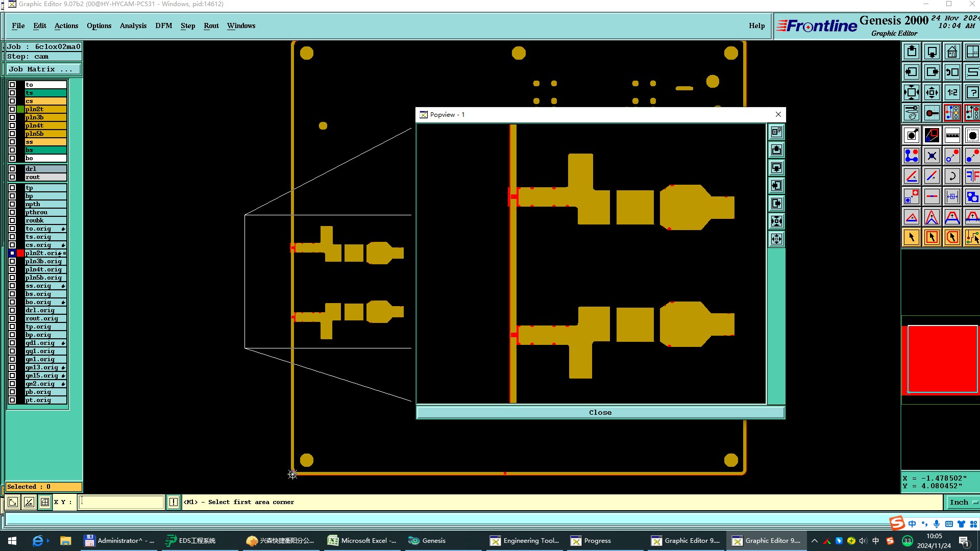Click the question mark help icon in toolbar
Viewport: 980px width, 551px height.
(972, 93)
